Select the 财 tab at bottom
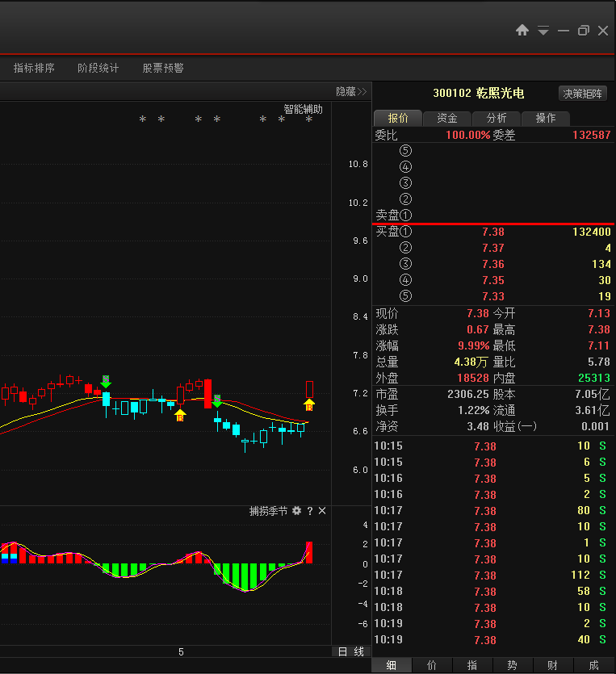The height and width of the screenshot is (674, 616). pos(553,665)
